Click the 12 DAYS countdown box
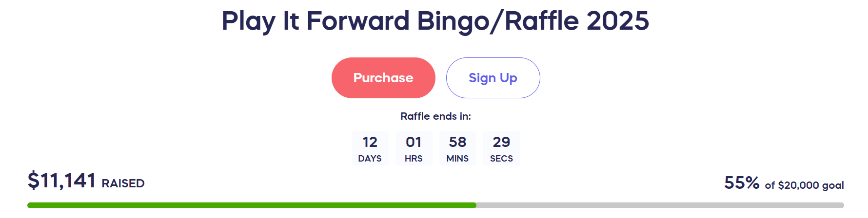 pos(370,148)
